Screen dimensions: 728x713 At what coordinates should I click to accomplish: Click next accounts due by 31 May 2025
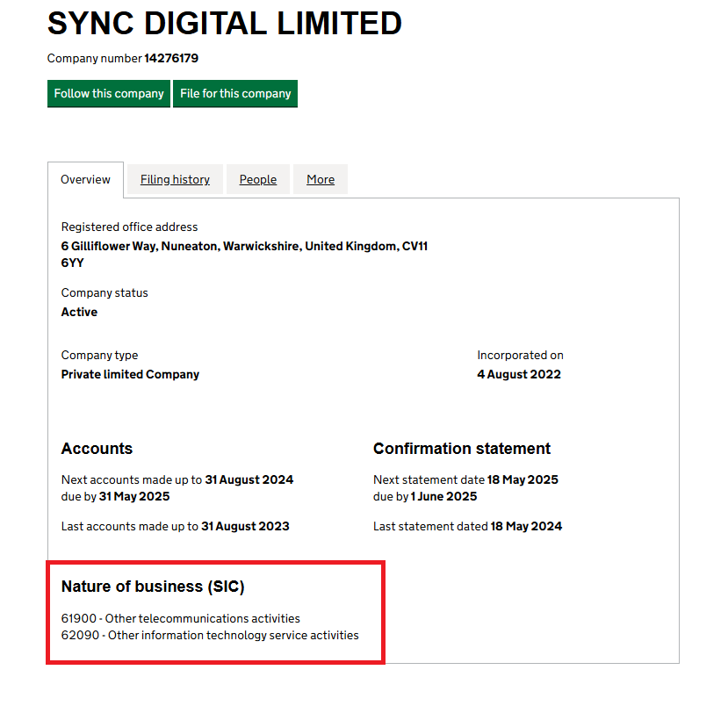(x=115, y=496)
